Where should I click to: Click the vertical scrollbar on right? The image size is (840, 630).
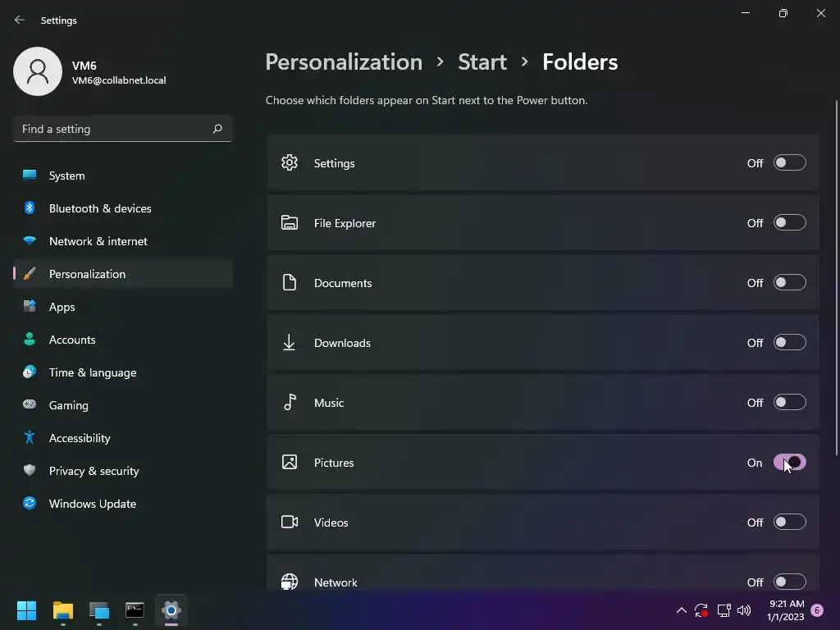[836, 279]
